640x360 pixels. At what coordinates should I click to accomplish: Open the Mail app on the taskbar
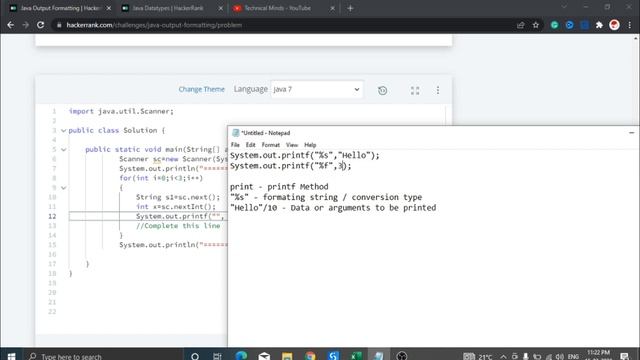tap(264, 356)
